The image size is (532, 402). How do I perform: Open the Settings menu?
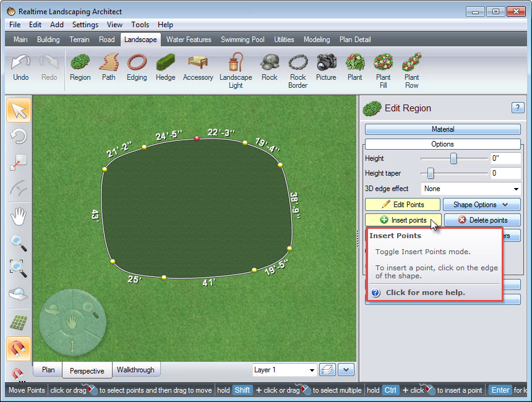coord(85,25)
